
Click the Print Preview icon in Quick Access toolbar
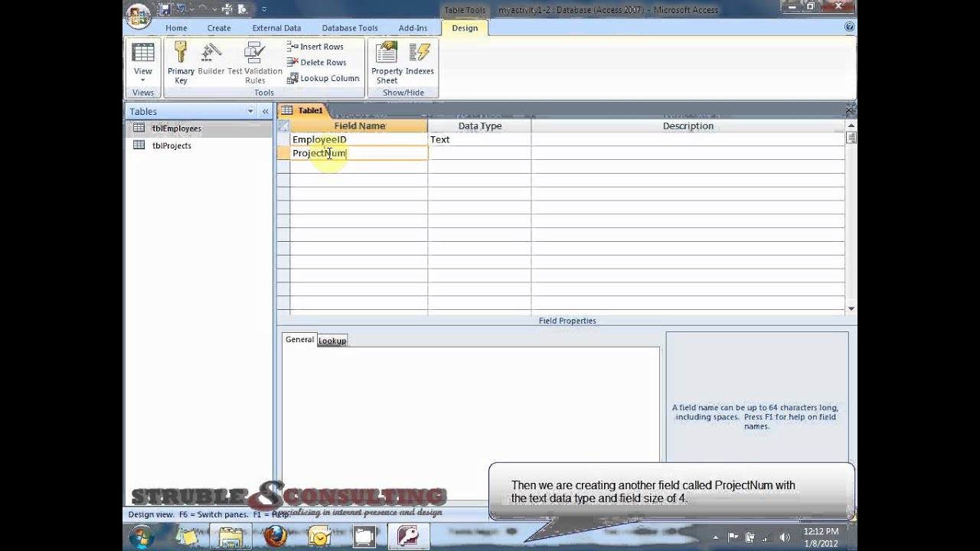tap(243, 9)
